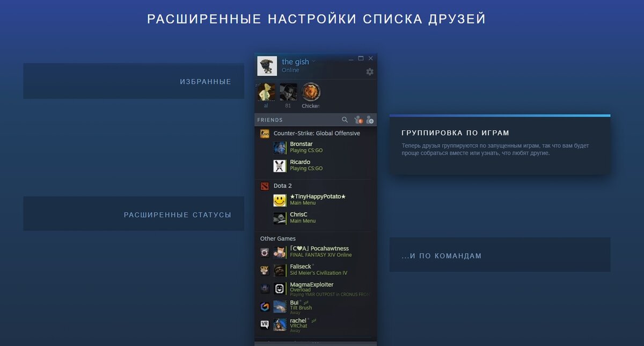Search friends with magnifier icon
The height and width of the screenshot is (346, 644).
345,120
